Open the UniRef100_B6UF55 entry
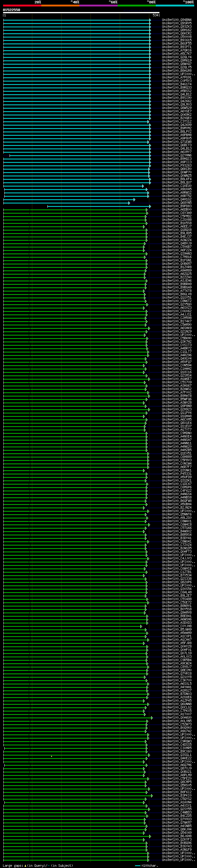The height and width of the screenshot is (868, 197). point(177,43)
